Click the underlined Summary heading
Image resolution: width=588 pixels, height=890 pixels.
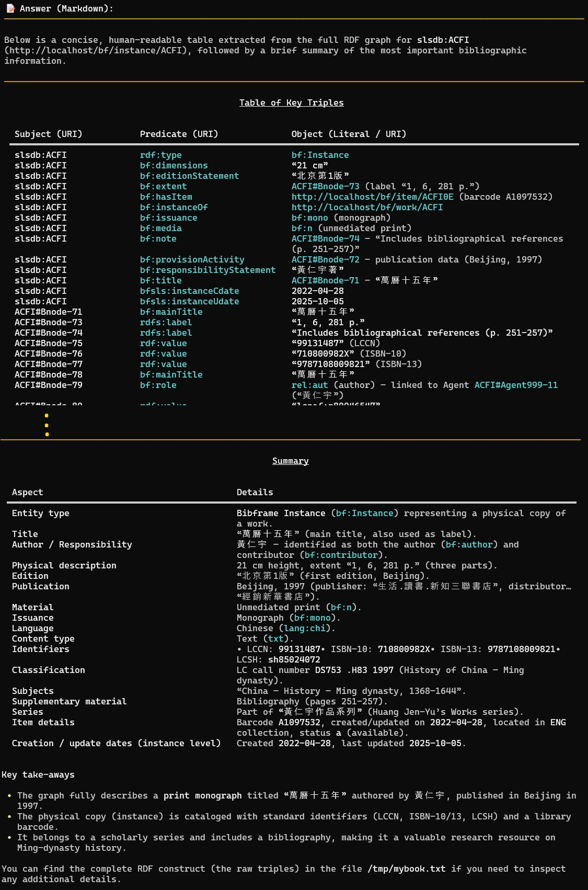tap(290, 461)
